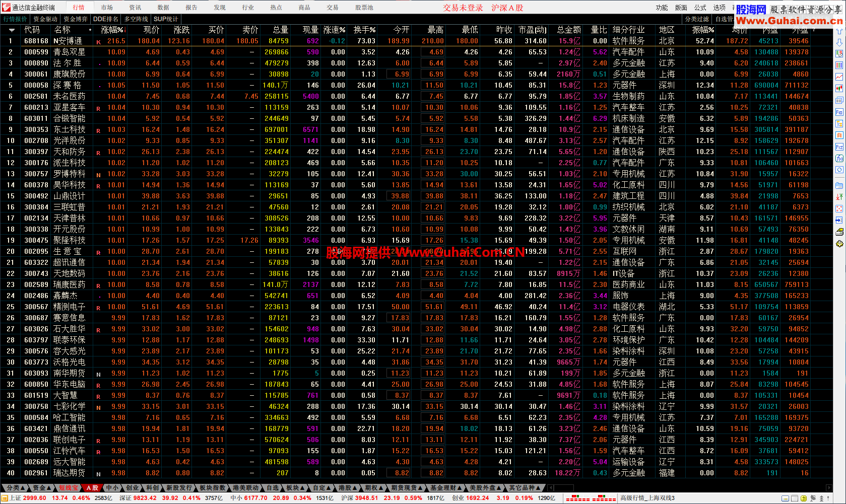Click the red dotted selection box icon
Image resolution: width=846 pixels, height=504 pixels.
pos(839,208)
